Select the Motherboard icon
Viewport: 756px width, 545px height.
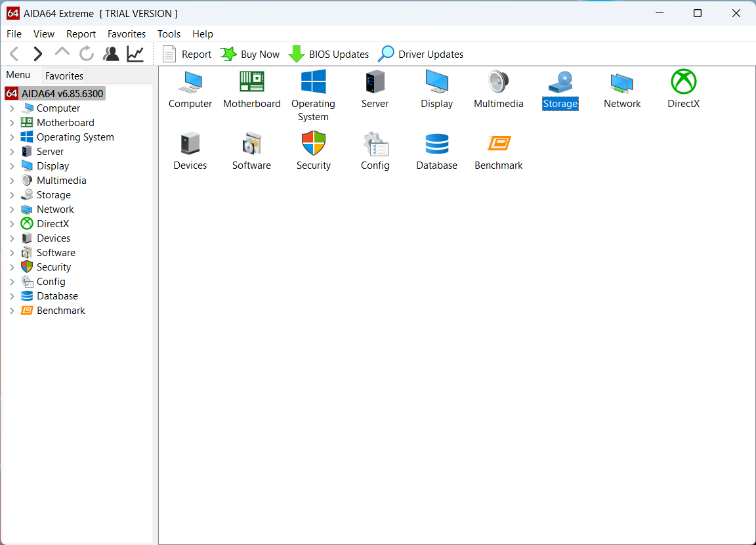[251, 90]
